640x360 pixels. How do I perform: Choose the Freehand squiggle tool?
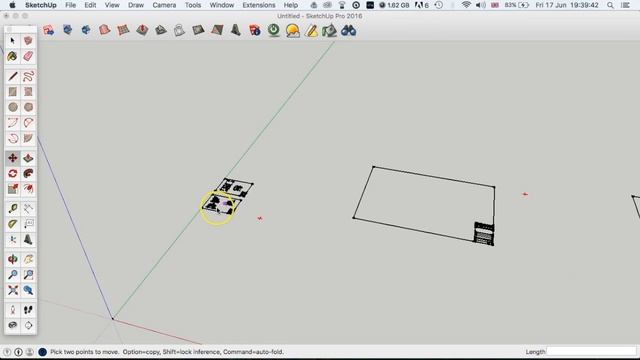28,76
